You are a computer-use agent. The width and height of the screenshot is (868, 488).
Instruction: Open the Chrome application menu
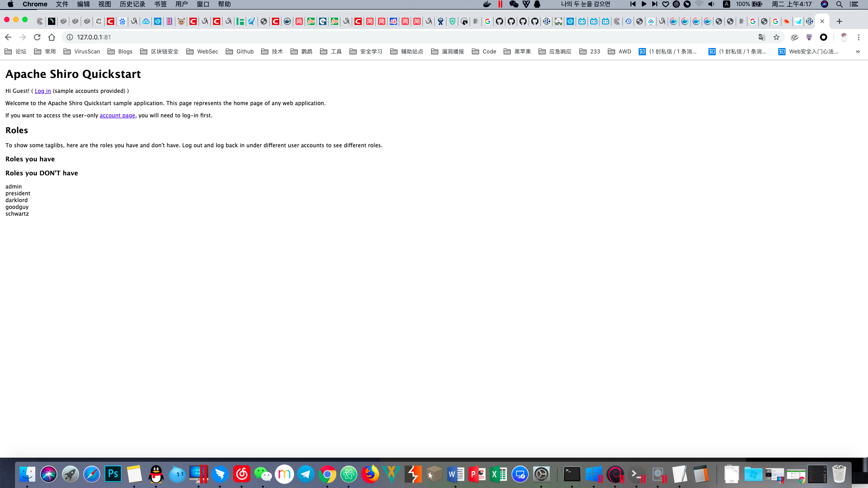35,4
